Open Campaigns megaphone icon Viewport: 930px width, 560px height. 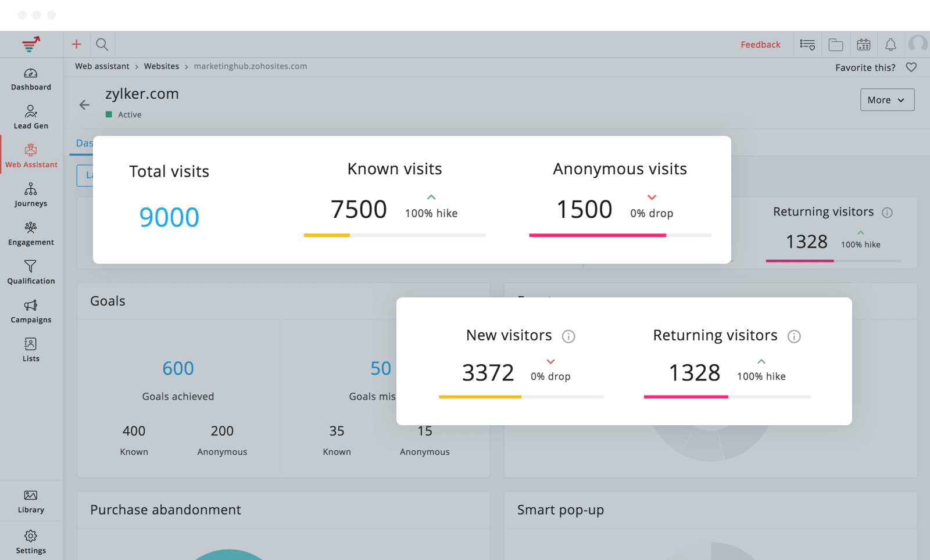[31, 311]
